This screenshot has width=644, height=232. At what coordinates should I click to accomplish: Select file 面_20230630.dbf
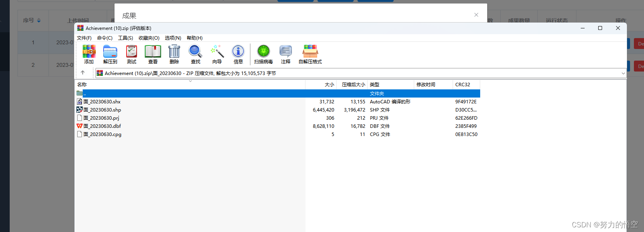pyautogui.click(x=102, y=126)
